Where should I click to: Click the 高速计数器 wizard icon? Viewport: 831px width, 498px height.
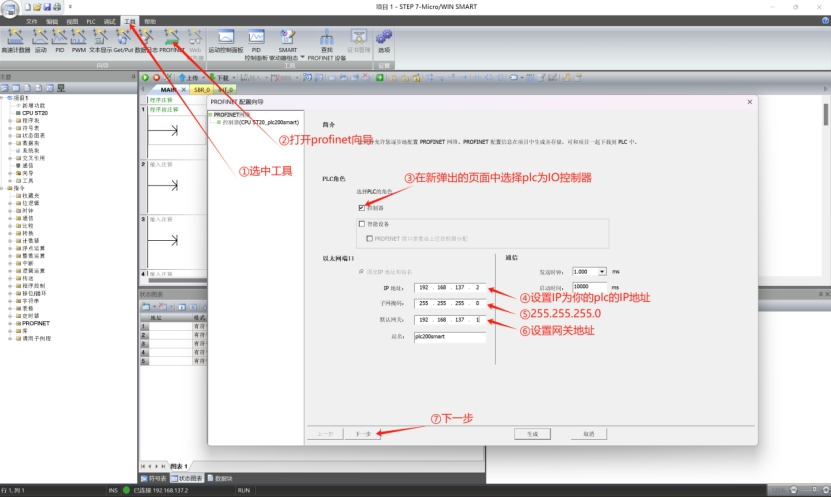(15, 38)
